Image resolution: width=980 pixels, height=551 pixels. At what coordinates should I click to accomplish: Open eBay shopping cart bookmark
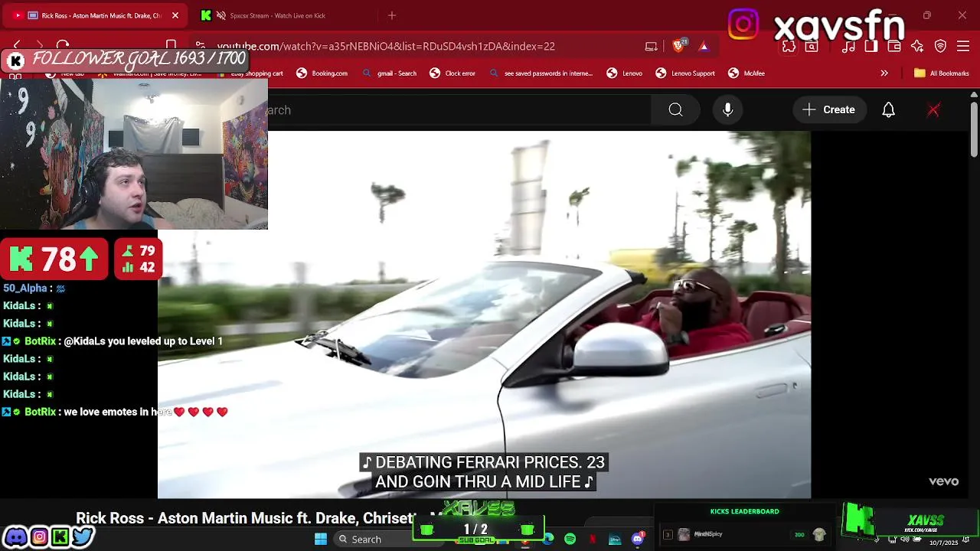[x=251, y=73]
